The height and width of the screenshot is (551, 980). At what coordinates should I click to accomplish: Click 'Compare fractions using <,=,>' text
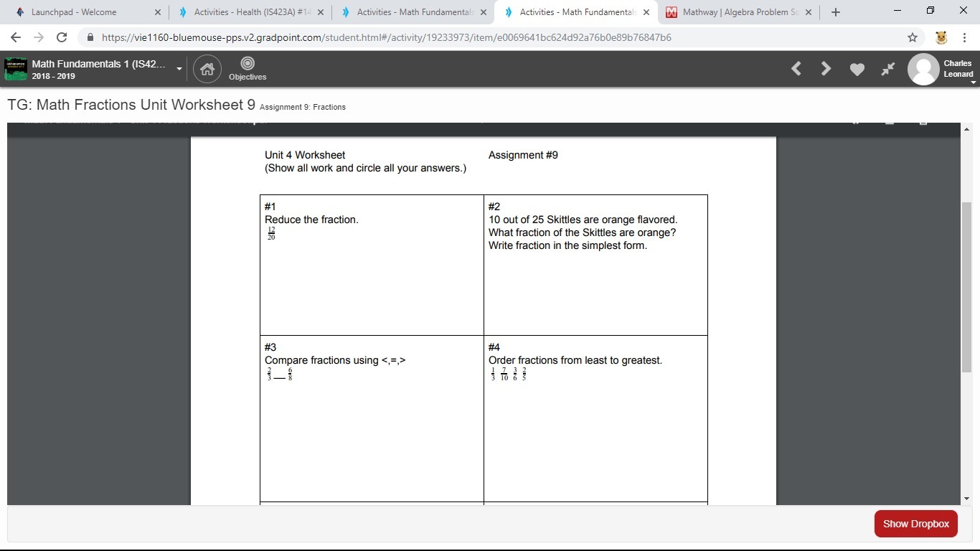[x=335, y=360]
